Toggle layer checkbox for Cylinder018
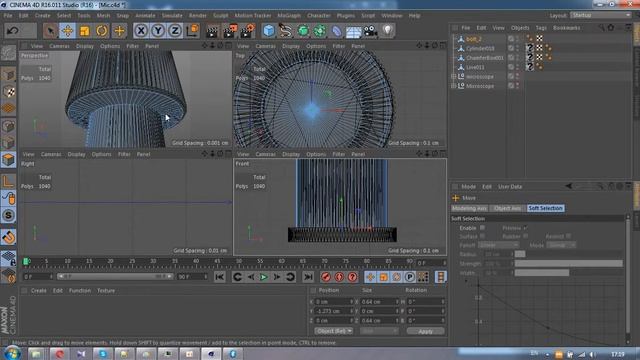Image resolution: width=640 pixels, height=360 pixels. tap(511, 48)
